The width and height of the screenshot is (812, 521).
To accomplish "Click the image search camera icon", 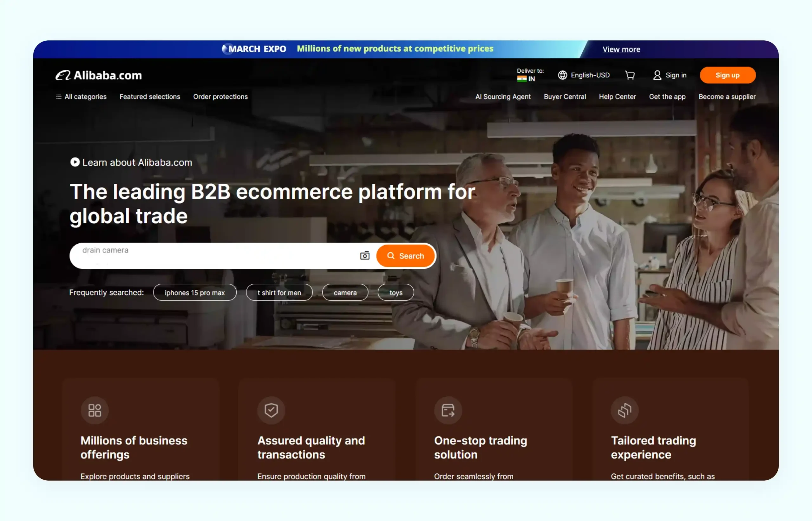I will click(364, 256).
